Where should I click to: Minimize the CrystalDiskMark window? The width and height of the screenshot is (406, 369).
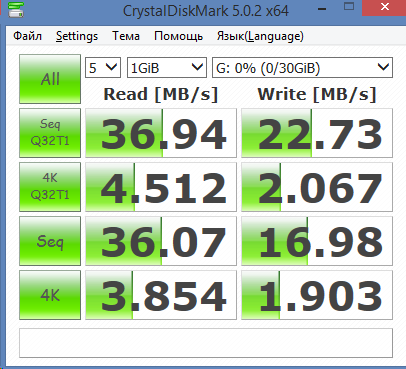[x=322, y=8]
